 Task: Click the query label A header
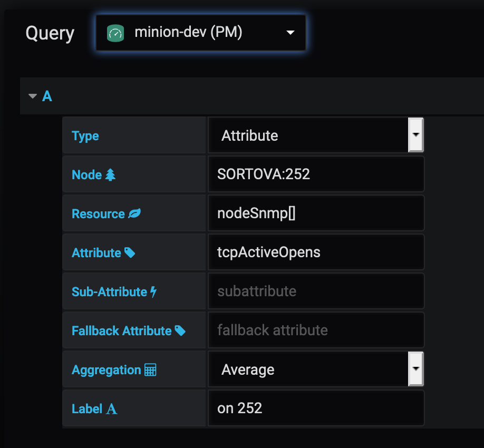pos(47,96)
